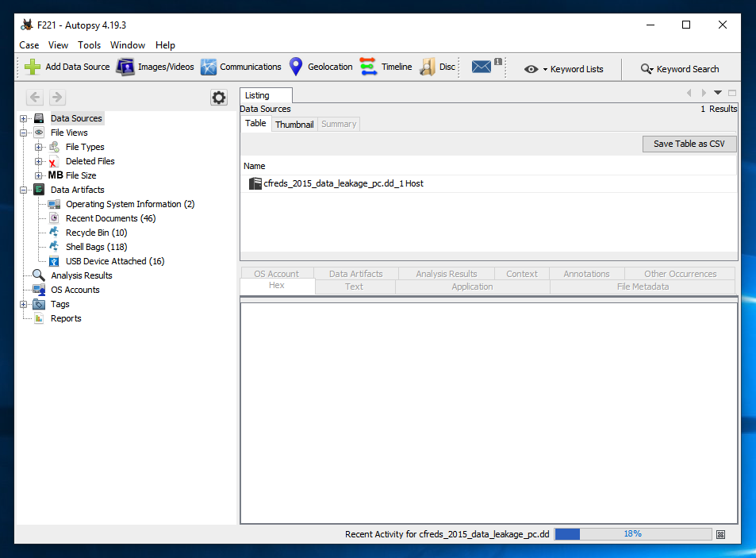
Task: Click the Keyword Lists eye icon
Action: point(531,69)
